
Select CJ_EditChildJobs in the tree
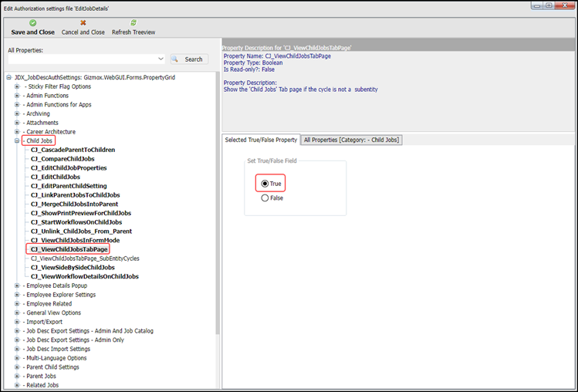[56, 177]
